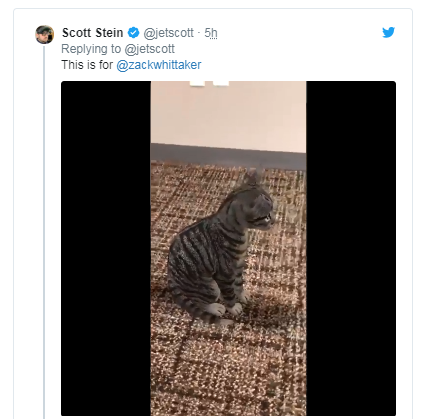Click the left black bar of the video
Screen dimensions: 429x419
click(x=106, y=248)
